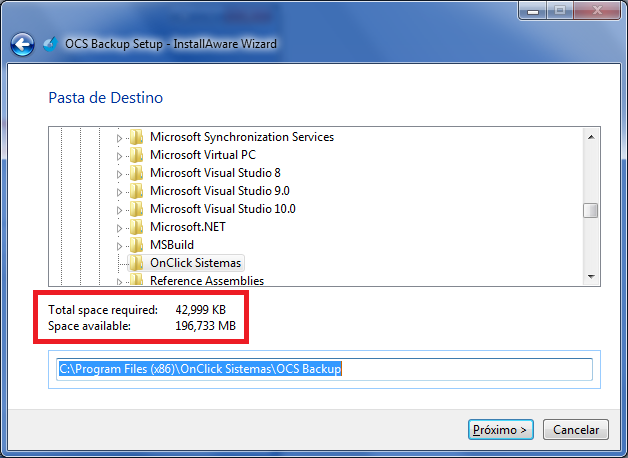Click the InstallAware wizard title icon
Screen dimensions: 628x458
tap(50, 44)
